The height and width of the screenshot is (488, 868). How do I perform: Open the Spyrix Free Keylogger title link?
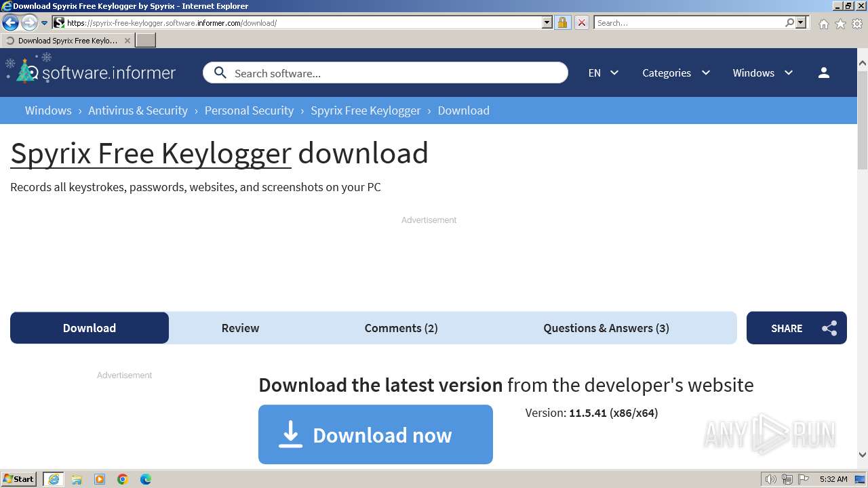(x=151, y=153)
